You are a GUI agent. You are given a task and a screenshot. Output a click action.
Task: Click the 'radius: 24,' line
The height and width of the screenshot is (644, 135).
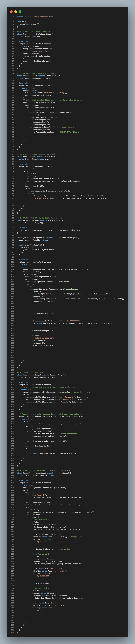click(x=32, y=176)
